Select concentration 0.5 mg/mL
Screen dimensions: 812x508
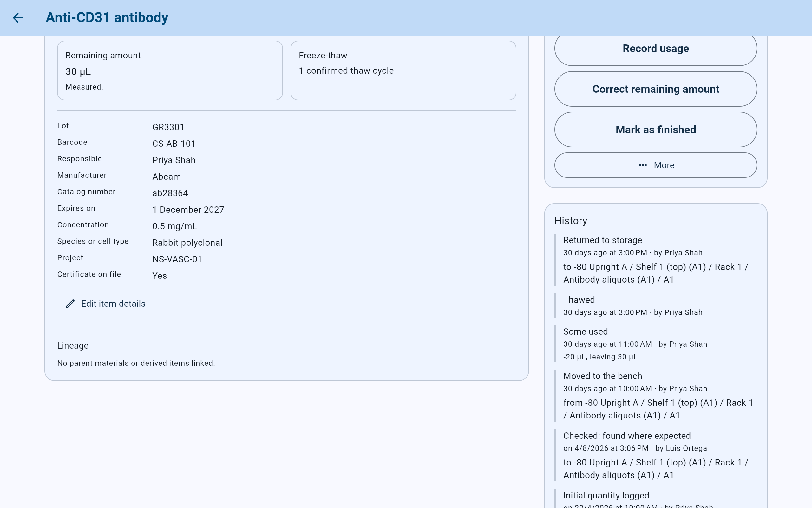174,226
